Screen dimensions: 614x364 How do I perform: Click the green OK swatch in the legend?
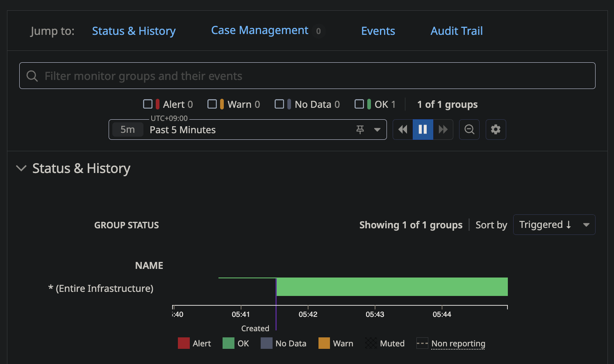coord(228,343)
